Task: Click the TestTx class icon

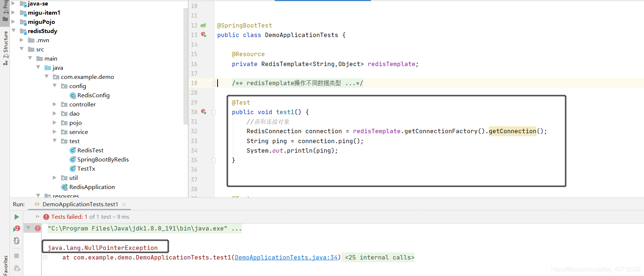Action: (x=73, y=169)
